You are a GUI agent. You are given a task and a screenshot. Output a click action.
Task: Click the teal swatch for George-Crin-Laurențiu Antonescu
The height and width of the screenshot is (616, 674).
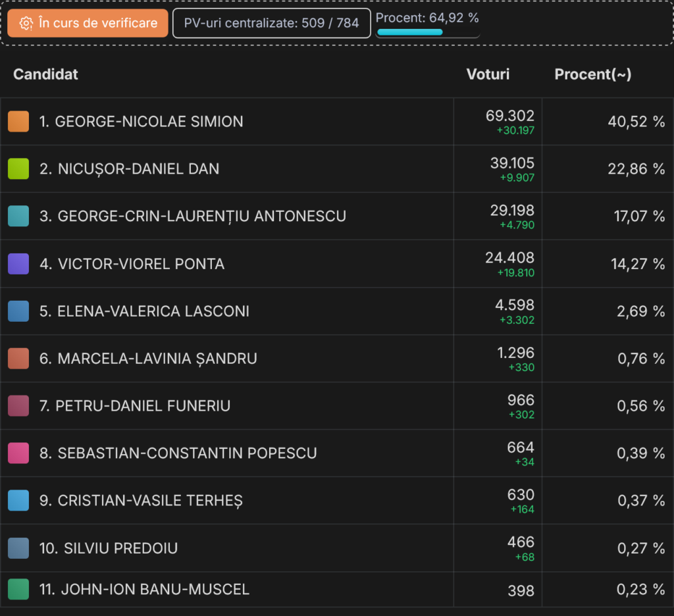click(18, 216)
